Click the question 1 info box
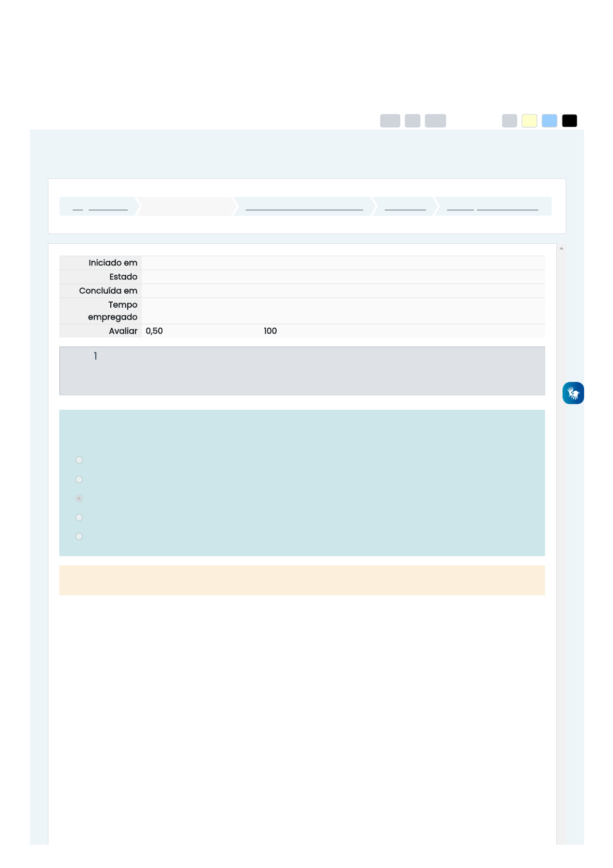The height and width of the screenshot is (868, 613). pyautogui.click(x=302, y=371)
